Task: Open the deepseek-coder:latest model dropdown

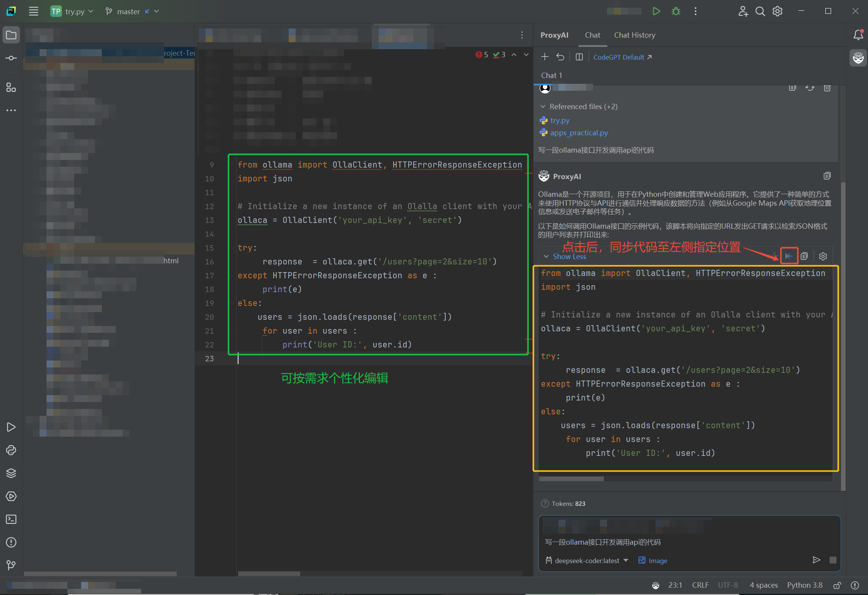Action: pos(586,560)
